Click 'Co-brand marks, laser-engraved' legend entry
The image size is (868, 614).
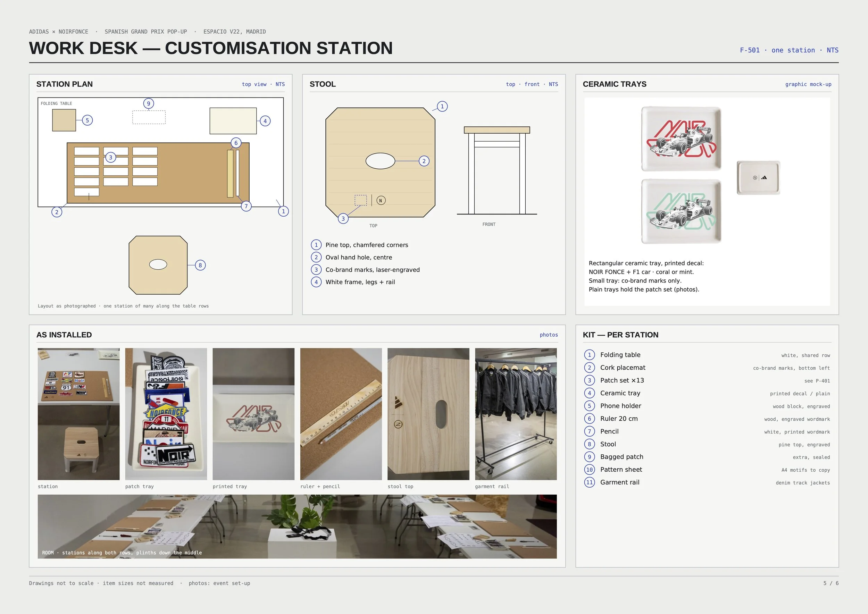tap(365, 270)
